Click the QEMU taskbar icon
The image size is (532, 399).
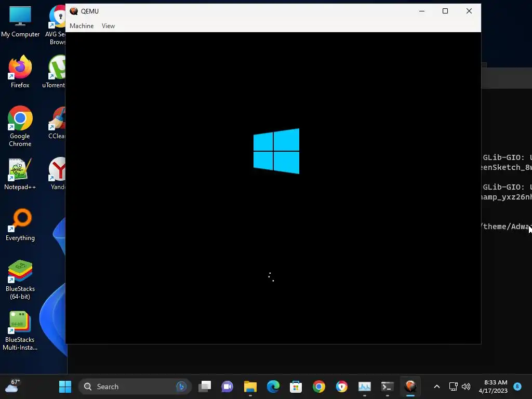410,387
